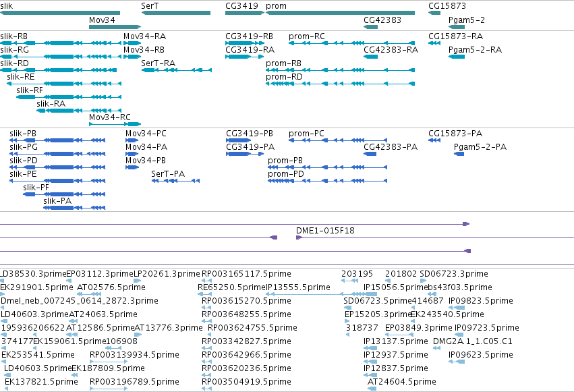
Task: Select the Mov34-RC transcript label
Action: pyautogui.click(x=110, y=117)
